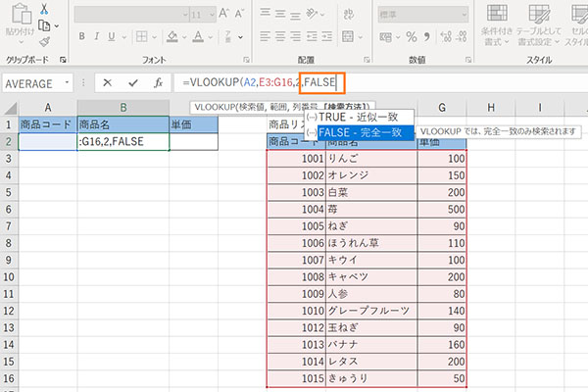Click cell A2 under 商品コード
Image resolution: width=588 pixels, height=392 pixels.
pyautogui.click(x=48, y=142)
